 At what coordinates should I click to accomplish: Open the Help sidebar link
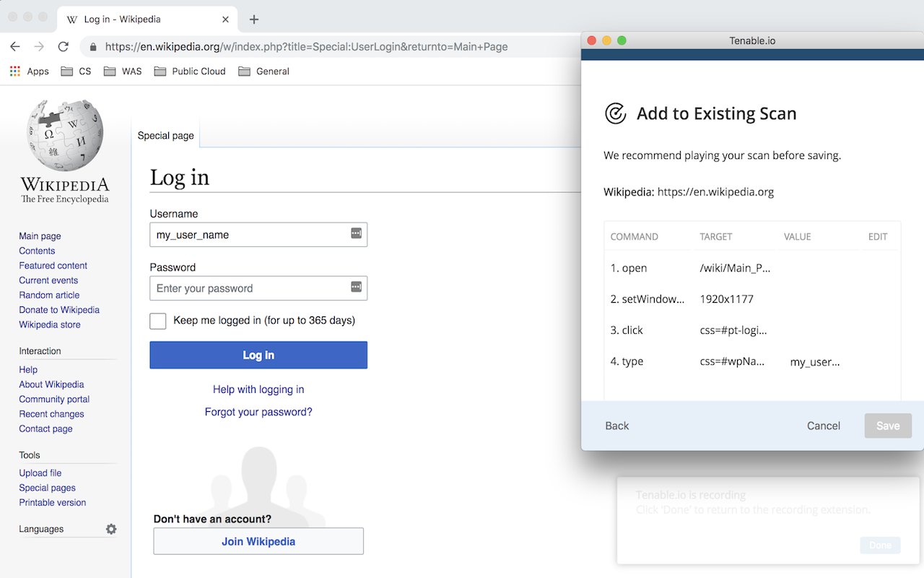click(28, 370)
